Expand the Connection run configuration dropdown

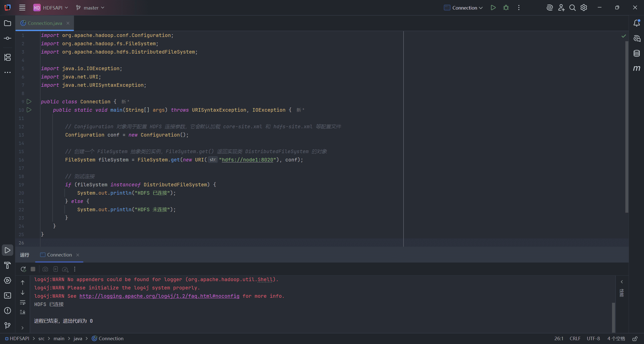click(x=463, y=8)
